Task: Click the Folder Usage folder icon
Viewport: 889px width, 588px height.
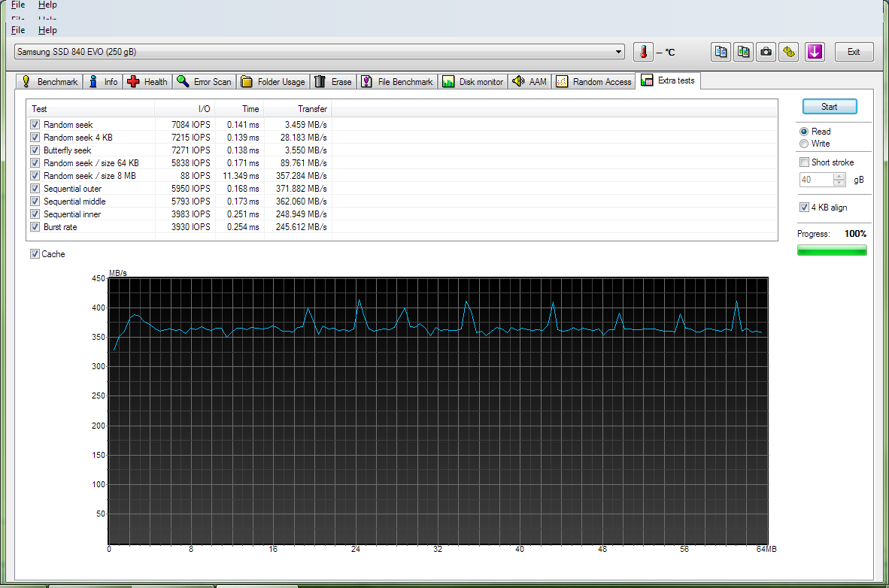Action: click(247, 82)
